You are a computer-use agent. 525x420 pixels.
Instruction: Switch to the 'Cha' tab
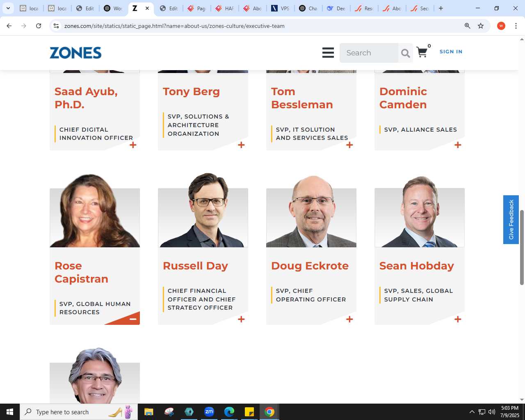coord(308,8)
